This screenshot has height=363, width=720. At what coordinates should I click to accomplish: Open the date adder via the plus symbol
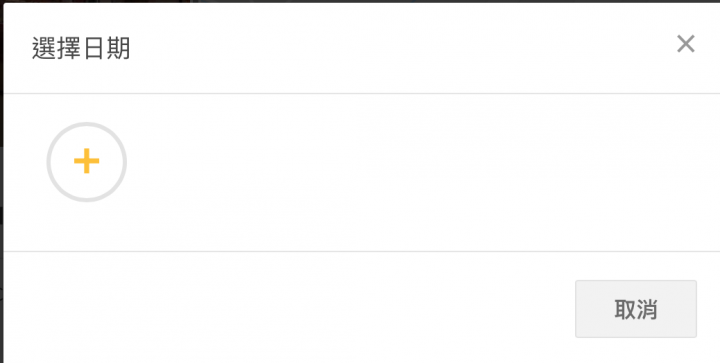[x=86, y=161]
